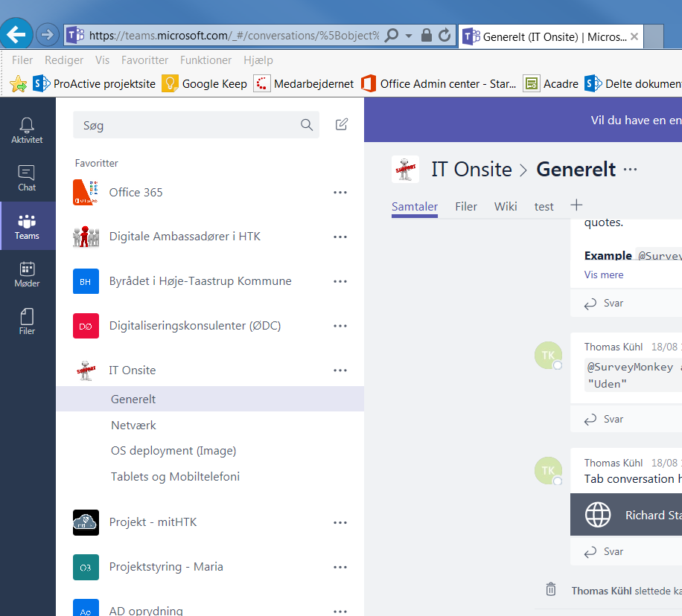The height and width of the screenshot is (616, 682).
Task: Open the Funktioner menu
Action: click(205, 60)
